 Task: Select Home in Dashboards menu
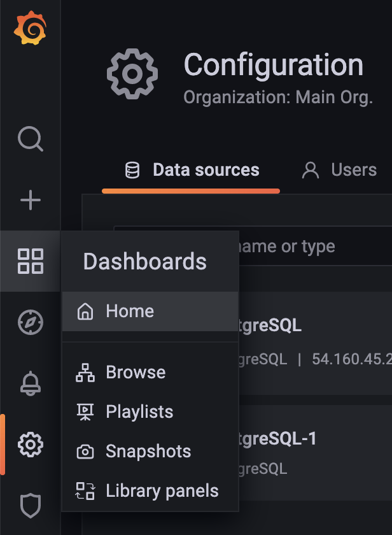[x=150, y=311]
